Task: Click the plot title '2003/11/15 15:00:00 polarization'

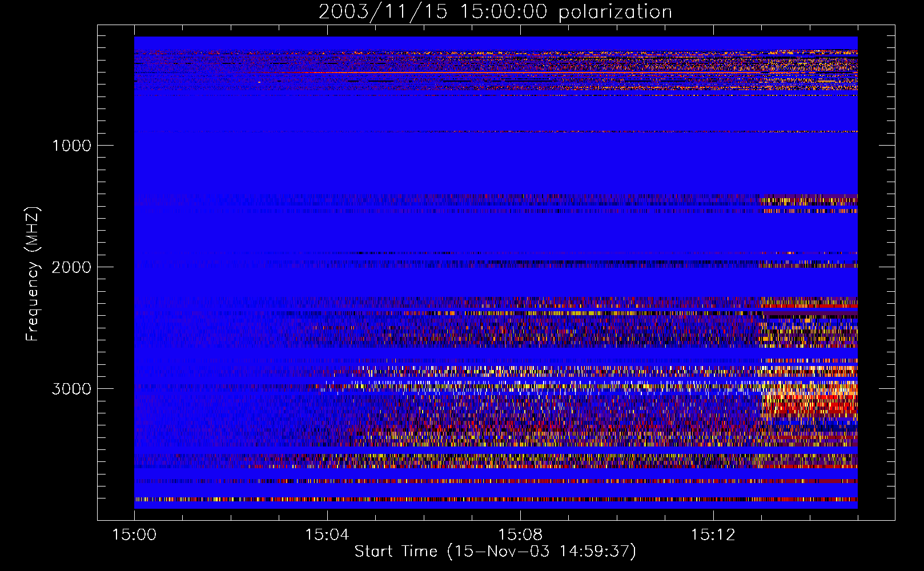Action: click(x=495, y=12)
